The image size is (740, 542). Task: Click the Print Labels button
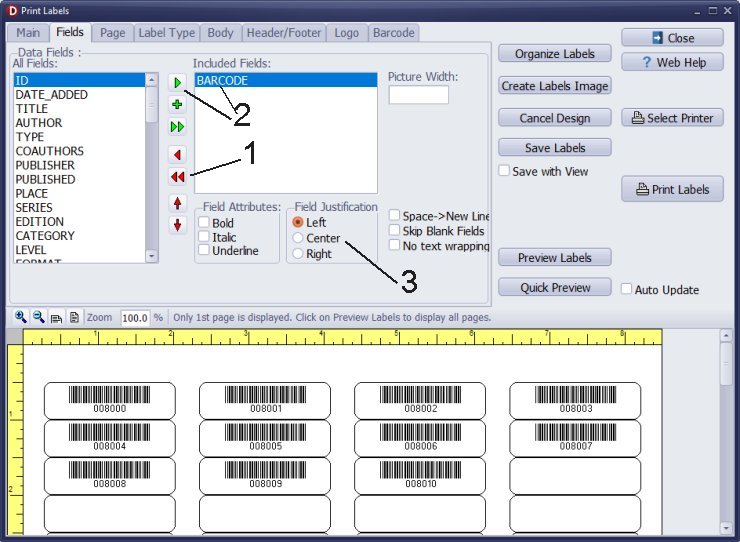[x=672, y=189]
